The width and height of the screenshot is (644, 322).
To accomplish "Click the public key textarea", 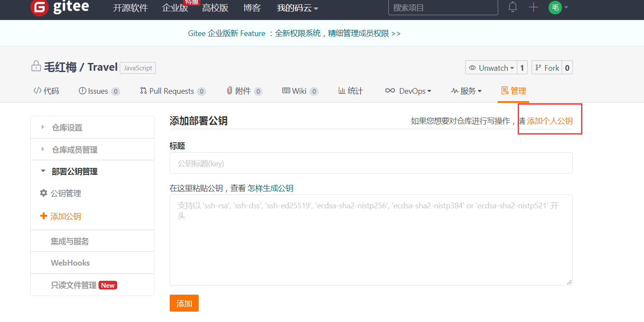I will [371, 240].
